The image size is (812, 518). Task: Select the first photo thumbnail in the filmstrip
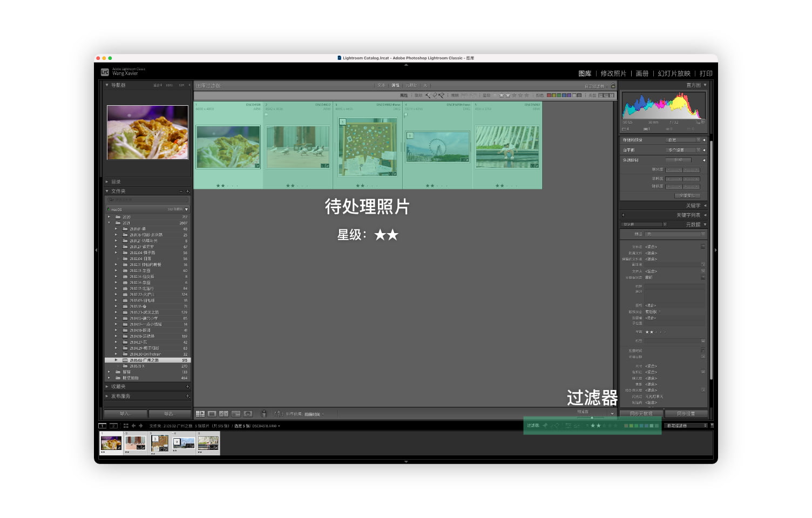(x=111, y=442)
